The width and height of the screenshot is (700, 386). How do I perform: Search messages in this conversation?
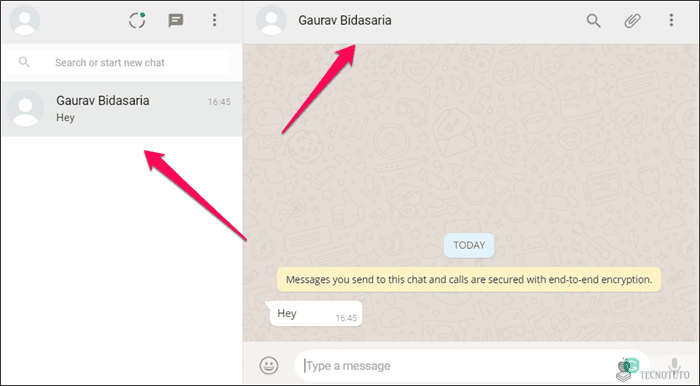pyautogui.click(x=593, y=21)
